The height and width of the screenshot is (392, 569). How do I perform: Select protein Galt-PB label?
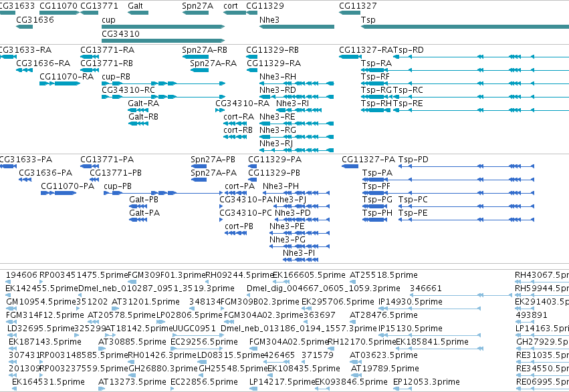coord(144,200)
